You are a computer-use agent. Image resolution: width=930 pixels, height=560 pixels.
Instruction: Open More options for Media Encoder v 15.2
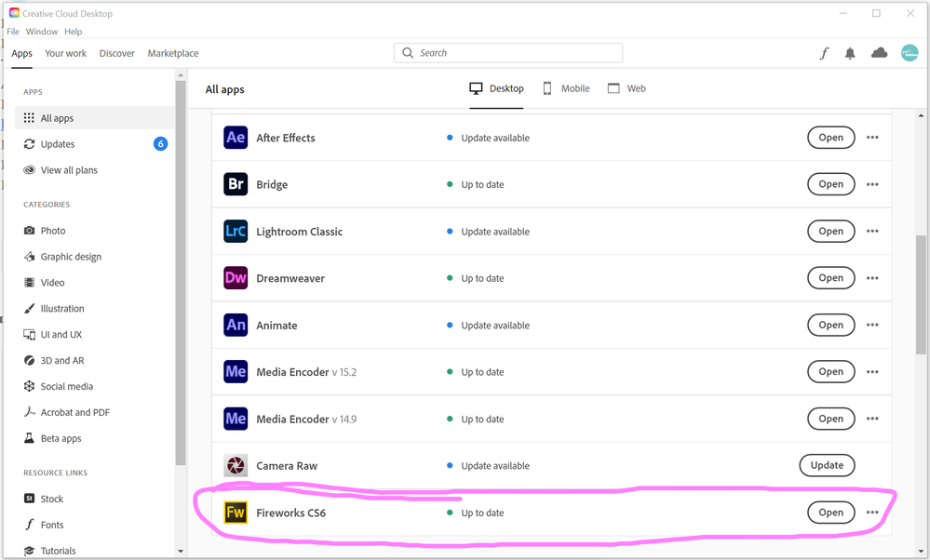tap(872, 371)
